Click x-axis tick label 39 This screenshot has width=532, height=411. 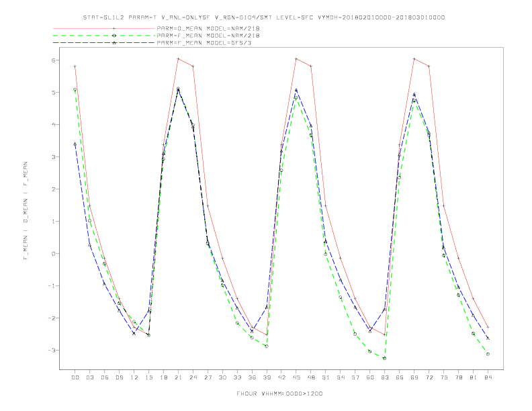point(267,377)
